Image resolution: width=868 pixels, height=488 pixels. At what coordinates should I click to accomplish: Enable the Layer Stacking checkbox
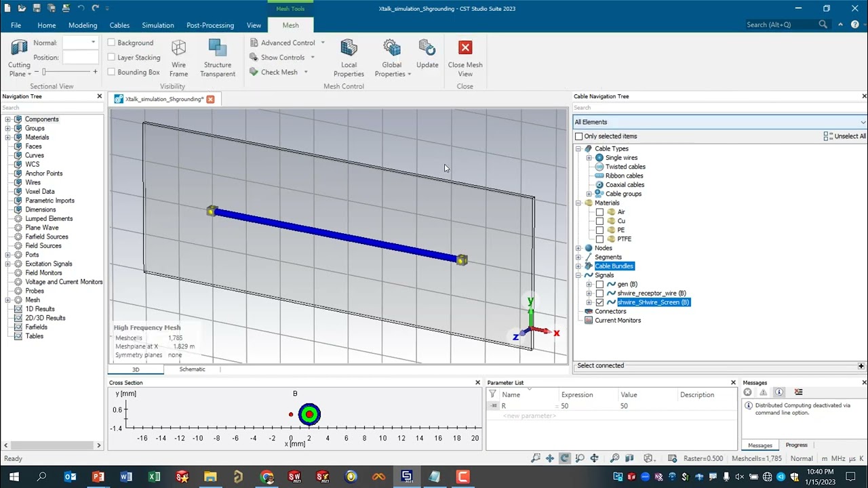[x=111, y=58]
